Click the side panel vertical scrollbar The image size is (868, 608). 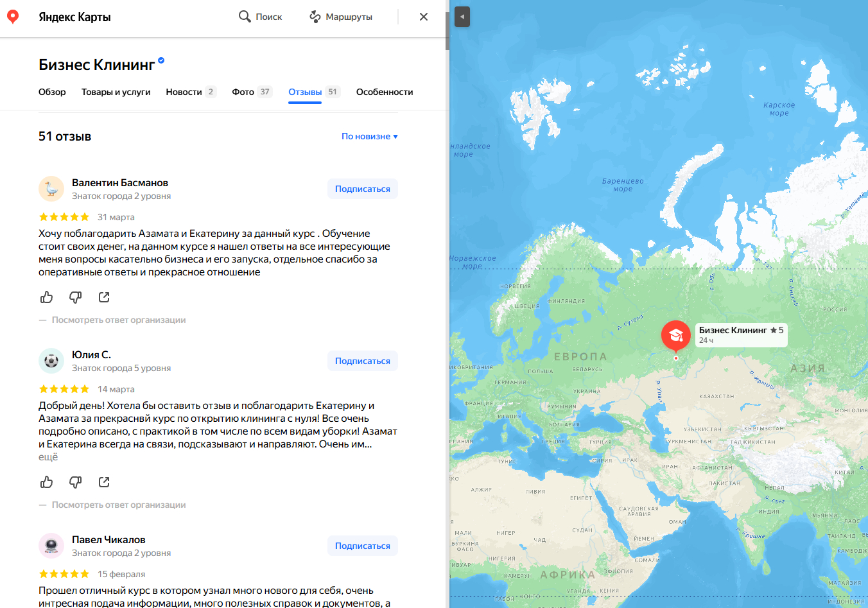tap(447, 31)
